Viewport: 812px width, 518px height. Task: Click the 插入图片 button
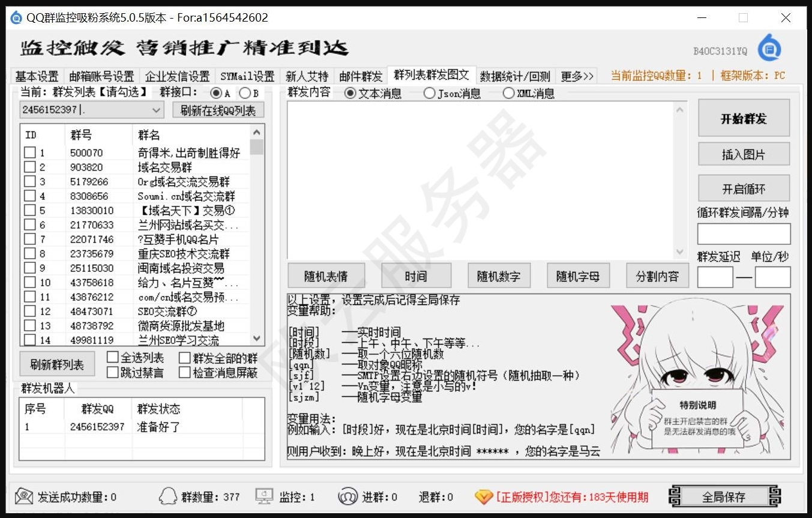tap(744, 154)
